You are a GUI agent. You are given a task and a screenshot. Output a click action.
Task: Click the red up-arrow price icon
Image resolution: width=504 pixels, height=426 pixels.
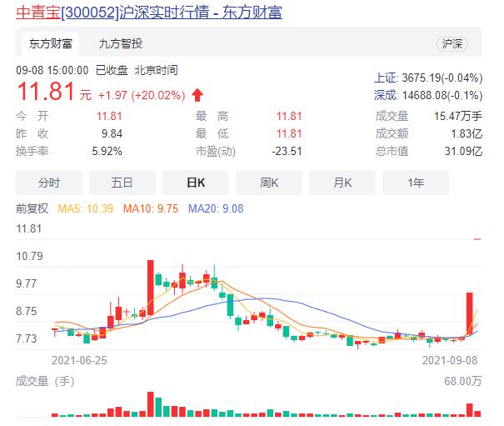click(x=197, y=95)
